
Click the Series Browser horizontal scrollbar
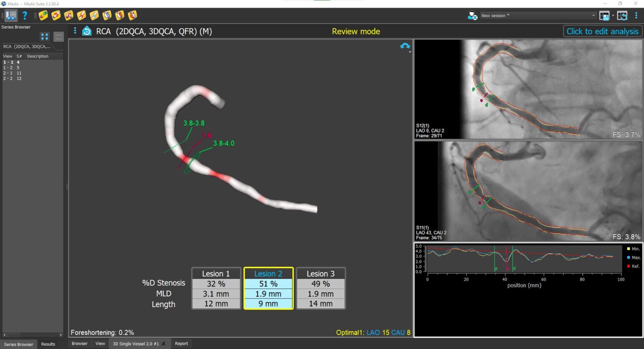32,335
